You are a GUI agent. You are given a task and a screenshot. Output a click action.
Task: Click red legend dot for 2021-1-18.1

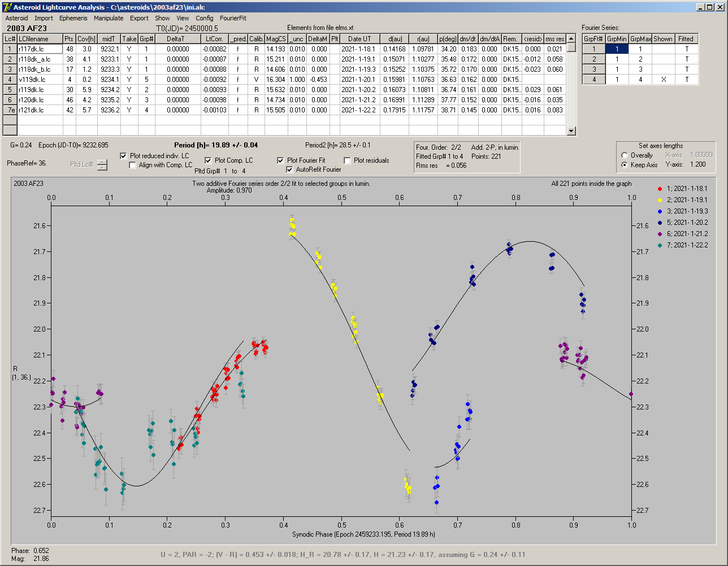click(x=660, y=188)
